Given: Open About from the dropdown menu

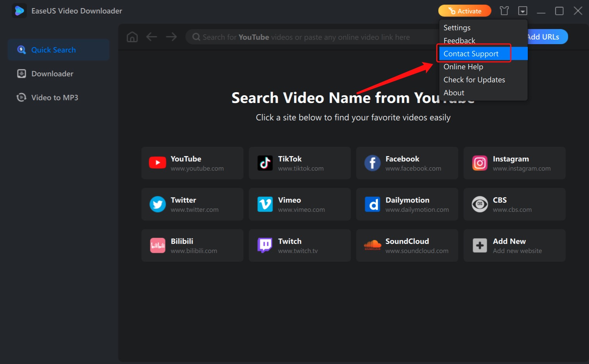Looking at the screenshot, I should pos(483,93).
